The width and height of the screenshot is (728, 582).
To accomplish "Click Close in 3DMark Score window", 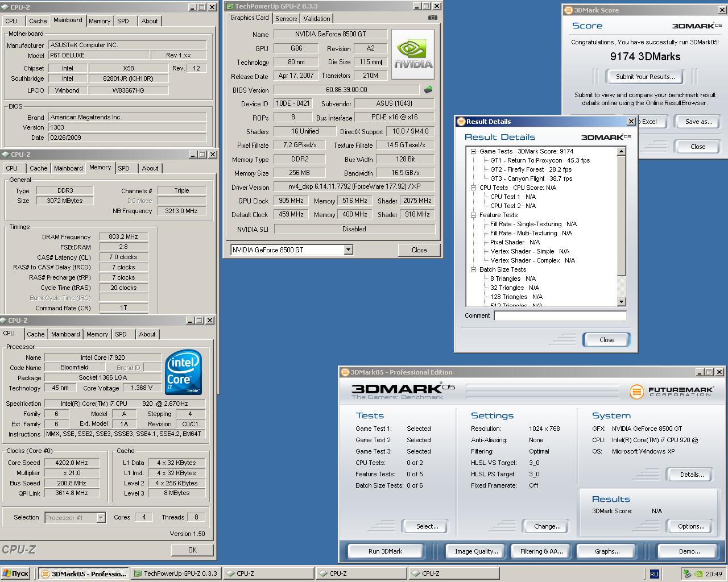I will click(x=698, y=147).
